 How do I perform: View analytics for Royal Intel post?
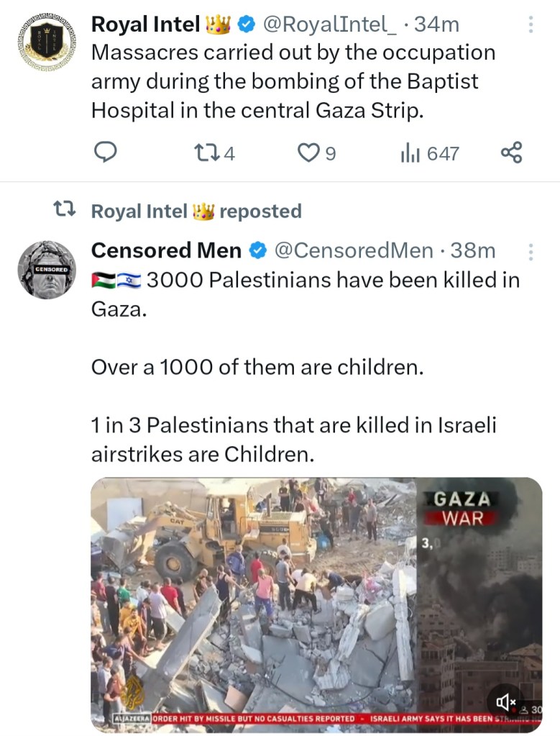pos(410,153)
